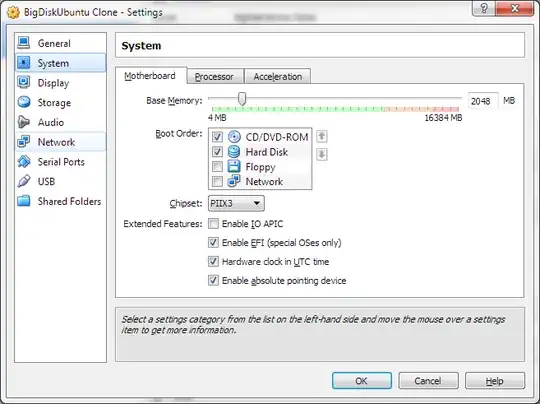Click the settings gear icon in the title bar

(x=13, y=13)
